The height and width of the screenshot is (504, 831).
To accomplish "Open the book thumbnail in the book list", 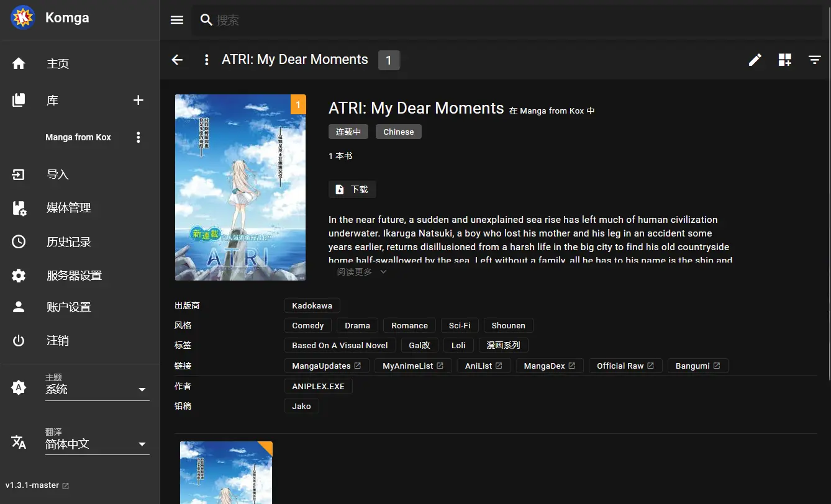I will [226, 472].
